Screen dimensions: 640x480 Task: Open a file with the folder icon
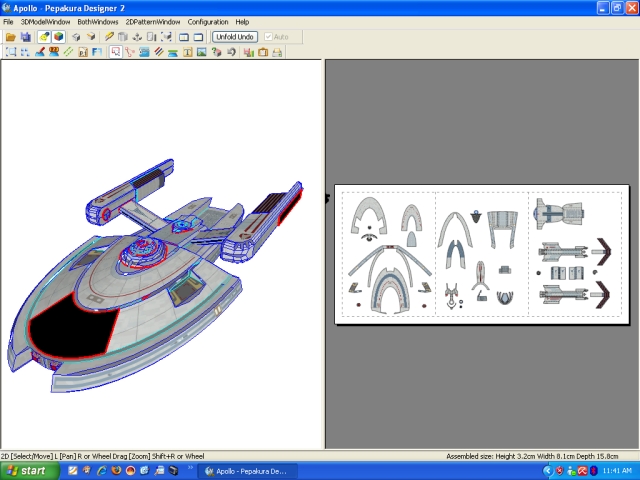(x=11, y=37)
